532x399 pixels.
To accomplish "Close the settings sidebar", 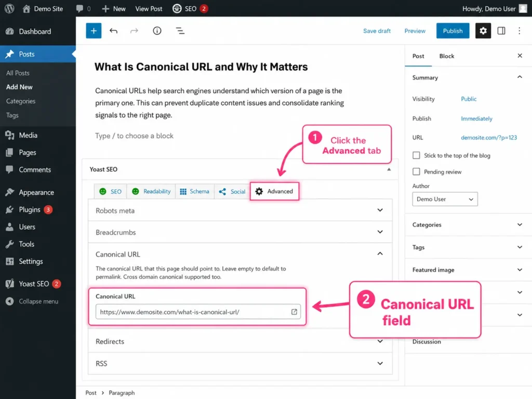I will tap(520, 56).
